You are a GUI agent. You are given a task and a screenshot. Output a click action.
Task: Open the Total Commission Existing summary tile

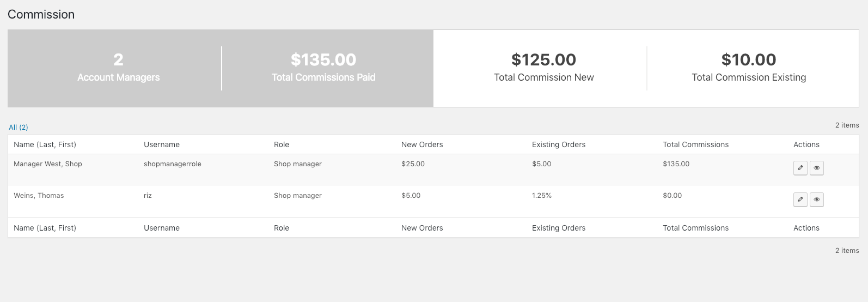coord(749,68)
